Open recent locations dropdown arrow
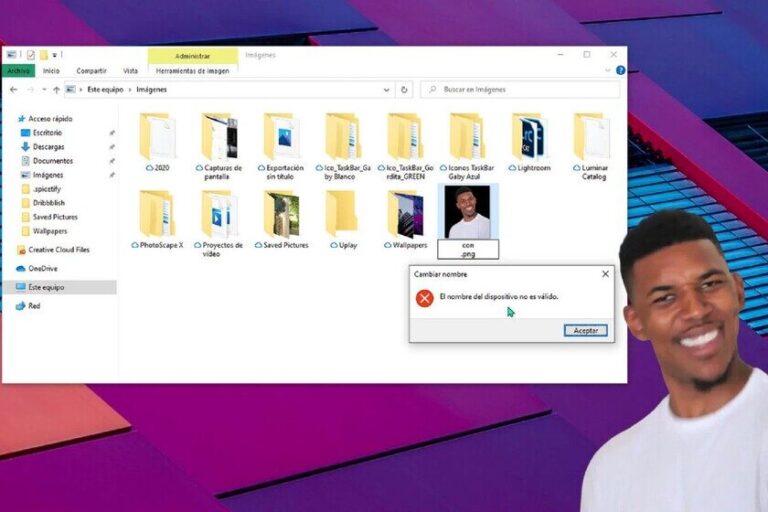The image size is (768, 512). (x=44, y=90)
